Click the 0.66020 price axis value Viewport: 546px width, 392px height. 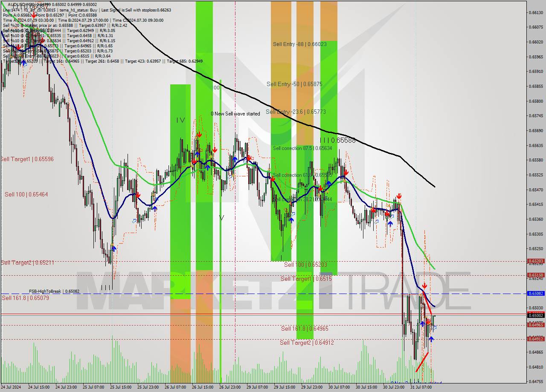tap(536, 42)
